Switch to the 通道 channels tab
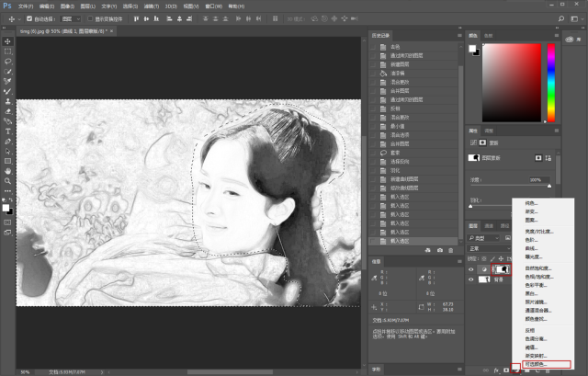 coord(489,226)
